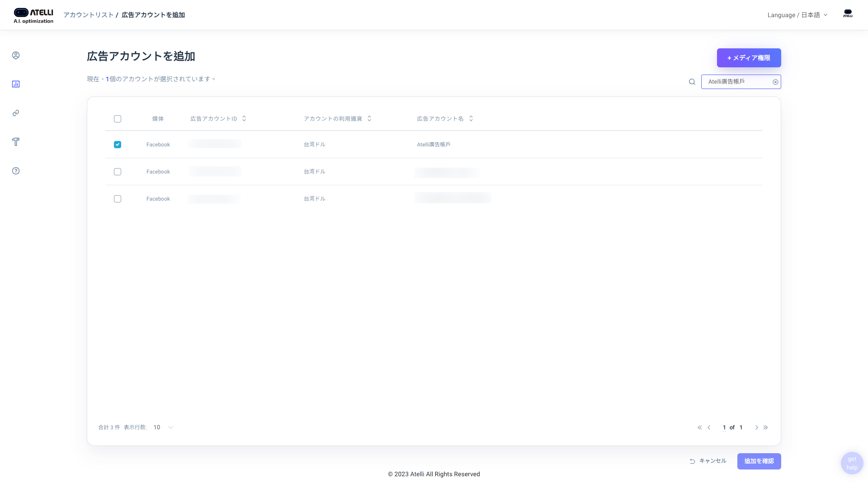Sort by 広告アカウント名 column
Image resolution: width=868 pixels, height=488 pixels.
(x=471, y=118)
